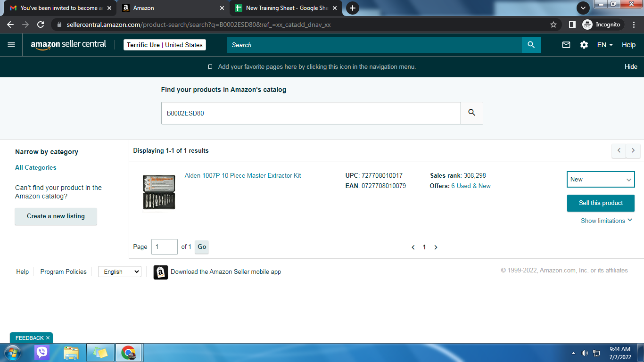
Task: Click the Displaying 1-1 of 1 results text
Action: [x=171, y=151]
